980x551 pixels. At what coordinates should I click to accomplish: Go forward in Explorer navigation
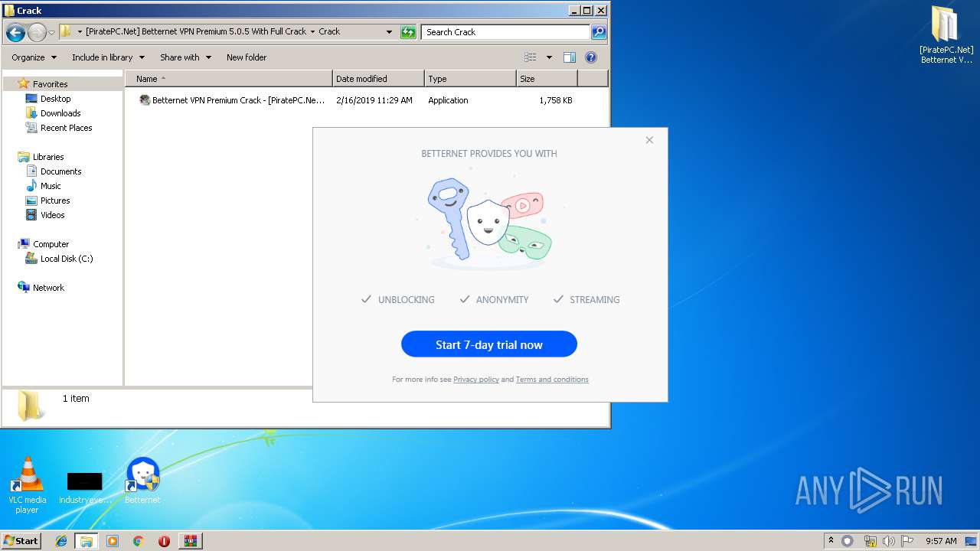[x=37, y=32]
